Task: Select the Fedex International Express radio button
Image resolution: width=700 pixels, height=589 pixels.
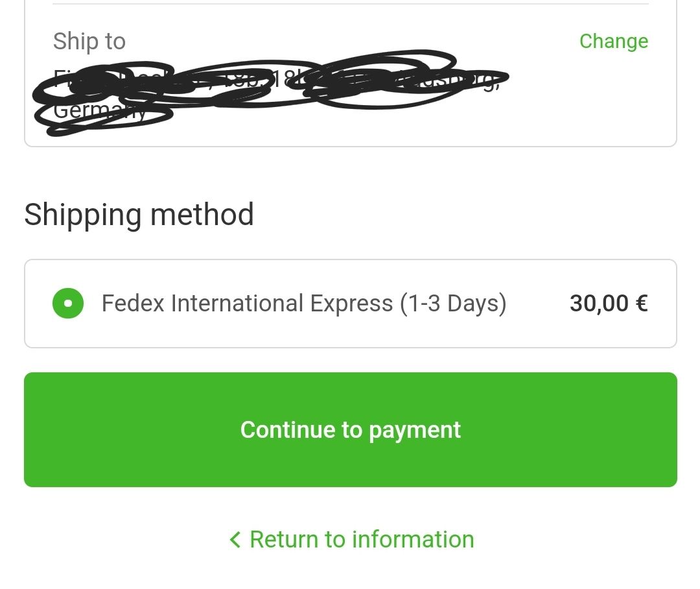Action: [x=68, y=304]
